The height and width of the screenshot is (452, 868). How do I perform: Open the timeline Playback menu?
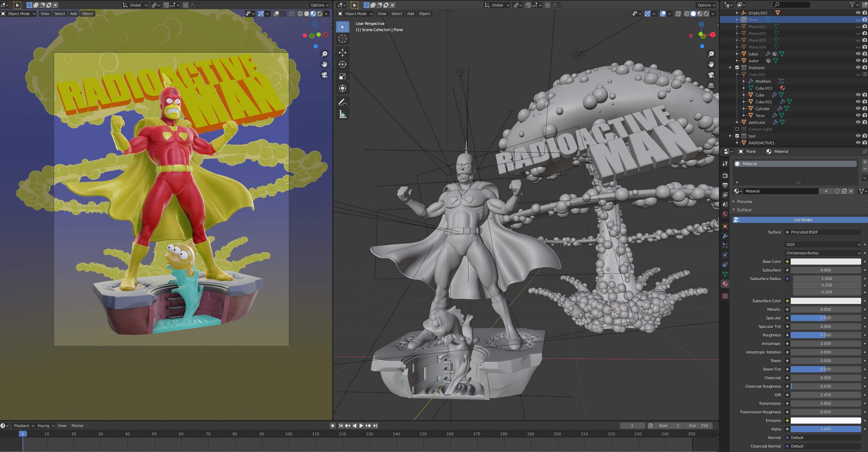(24, 426)
